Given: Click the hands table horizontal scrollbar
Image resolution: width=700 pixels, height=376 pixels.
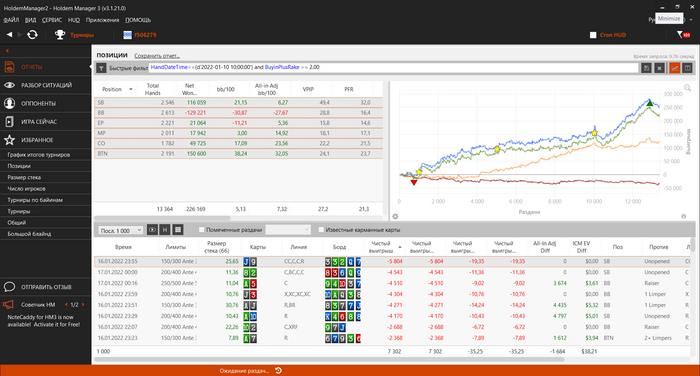Looking at the screenshot, I should (329, 359).
